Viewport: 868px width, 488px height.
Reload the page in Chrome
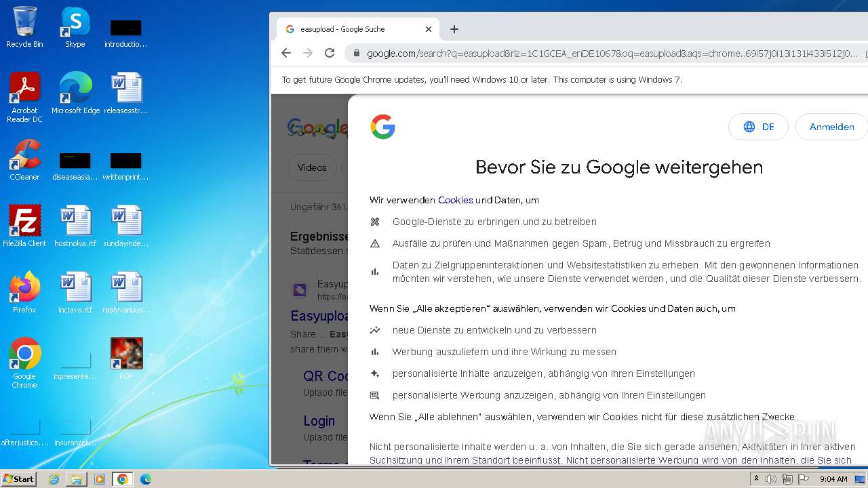point(330,53)
